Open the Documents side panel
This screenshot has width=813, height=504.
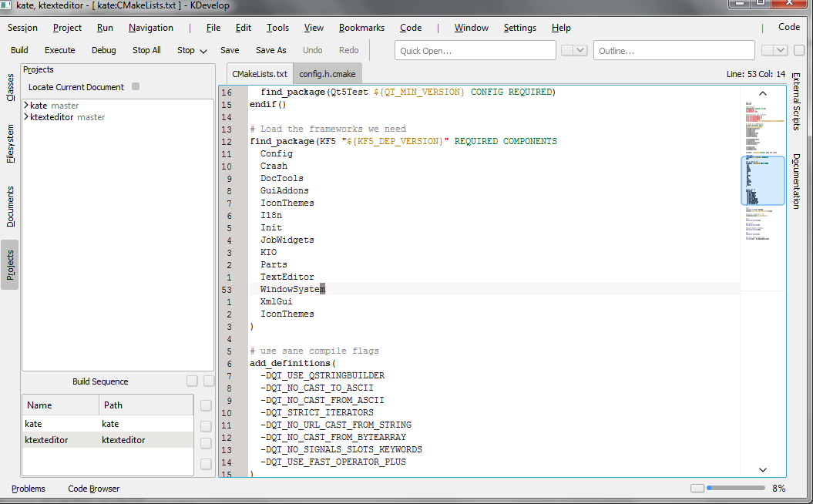[10, 207]
